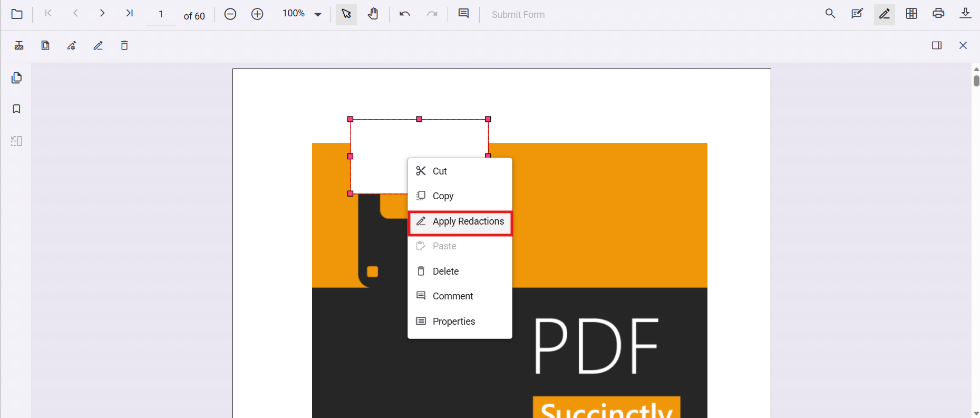The image size is (980, 418).
Task: Select Apply Redactions in context menu
Action: coord(460,221)
